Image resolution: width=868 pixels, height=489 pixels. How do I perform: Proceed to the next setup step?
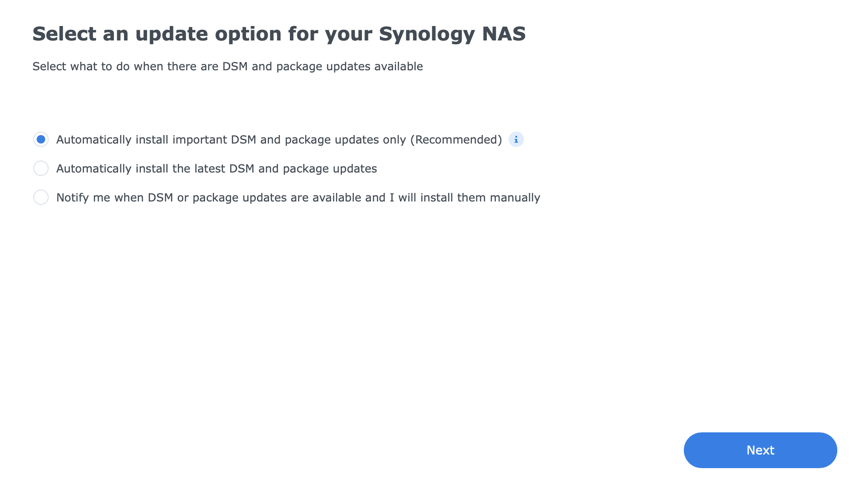(x=760, y=450)
